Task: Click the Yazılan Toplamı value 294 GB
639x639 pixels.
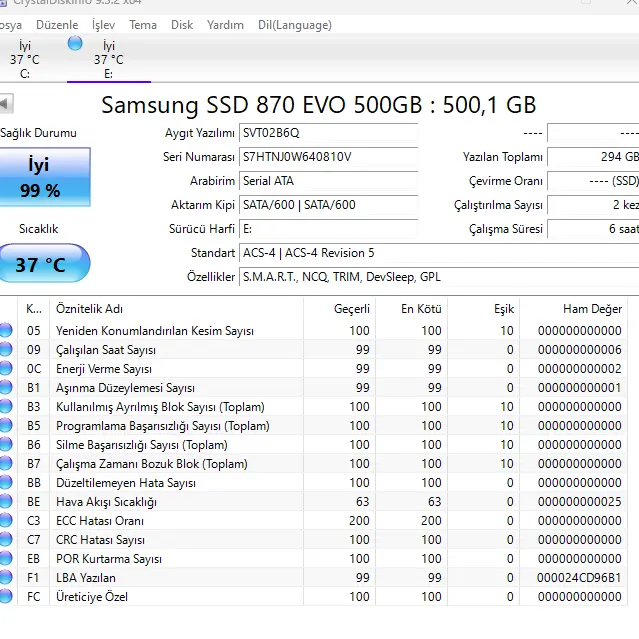Action: 593,157
